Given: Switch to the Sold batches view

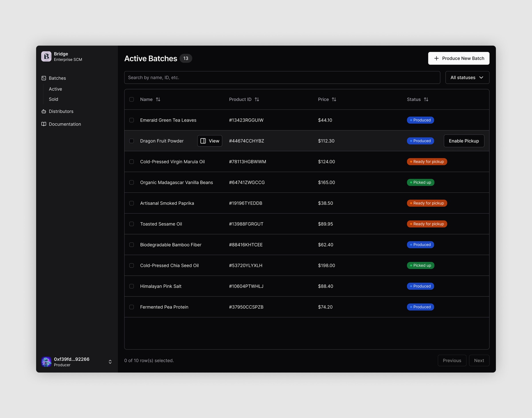Looking at the screenshot, I should [53, 99].
